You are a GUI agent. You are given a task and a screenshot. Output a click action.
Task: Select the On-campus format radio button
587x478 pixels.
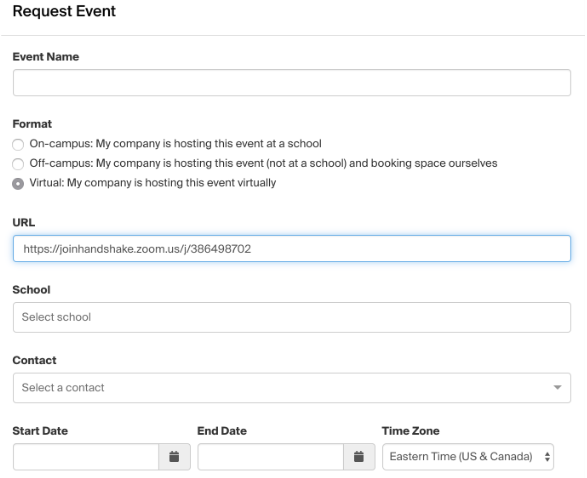coord(18,144)
